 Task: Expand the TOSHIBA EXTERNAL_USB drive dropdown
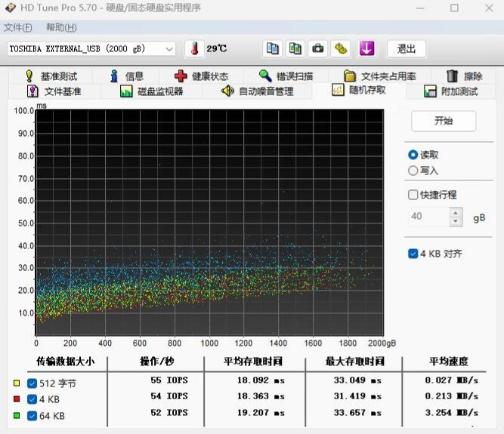[169, 49]
